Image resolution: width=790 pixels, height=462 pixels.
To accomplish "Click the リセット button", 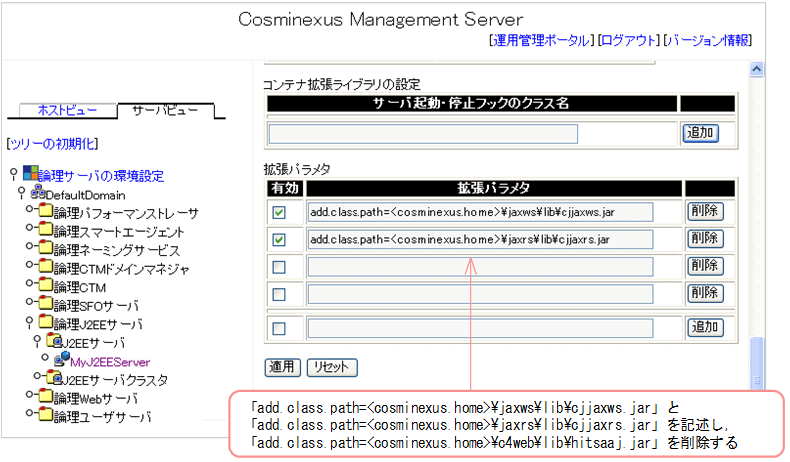I will 332,367.
